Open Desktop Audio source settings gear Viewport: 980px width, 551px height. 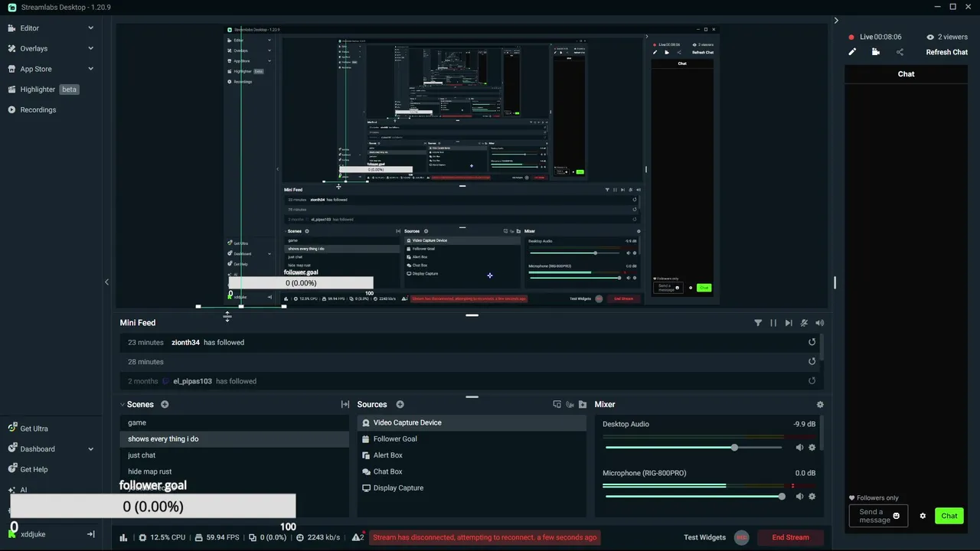(x=812, y=448)
